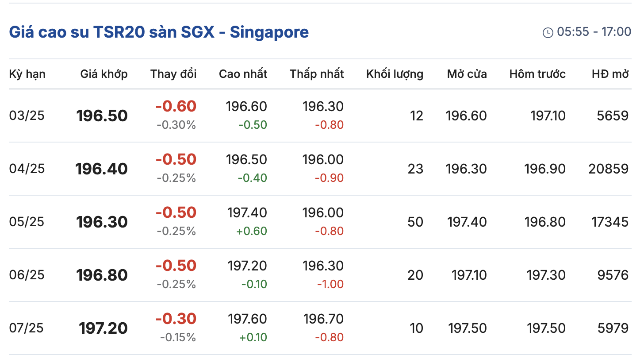
Task: Click the 06/25 contract term
Action: [x=27, y=275]
